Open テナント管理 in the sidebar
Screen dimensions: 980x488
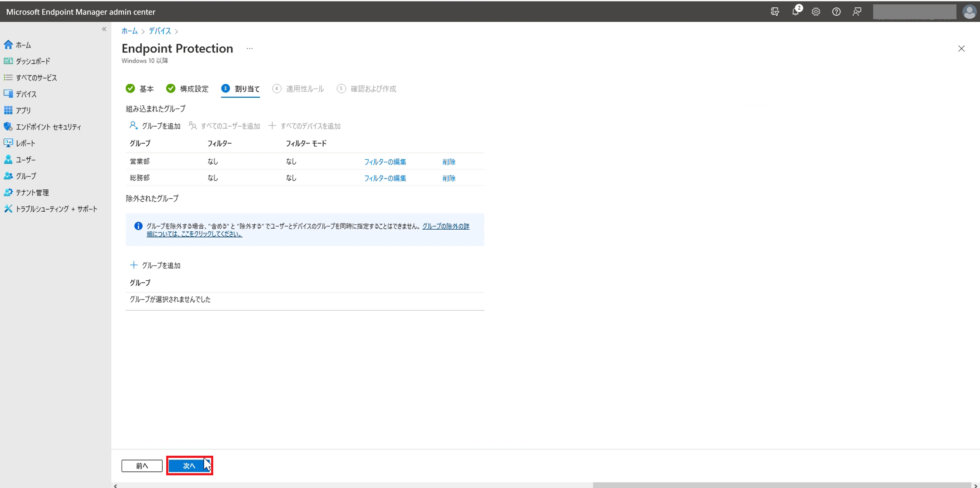click(x=26, y=192)
